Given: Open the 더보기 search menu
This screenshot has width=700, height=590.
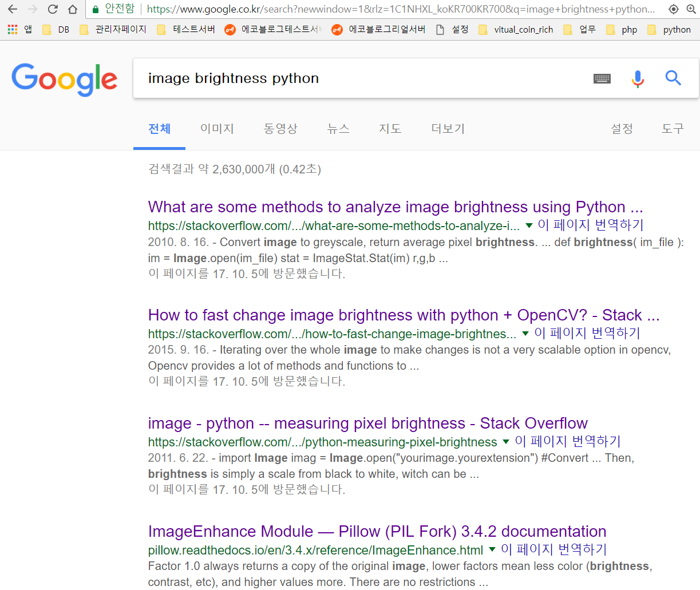Looking at the screenshot, I should tap(448, 129).
